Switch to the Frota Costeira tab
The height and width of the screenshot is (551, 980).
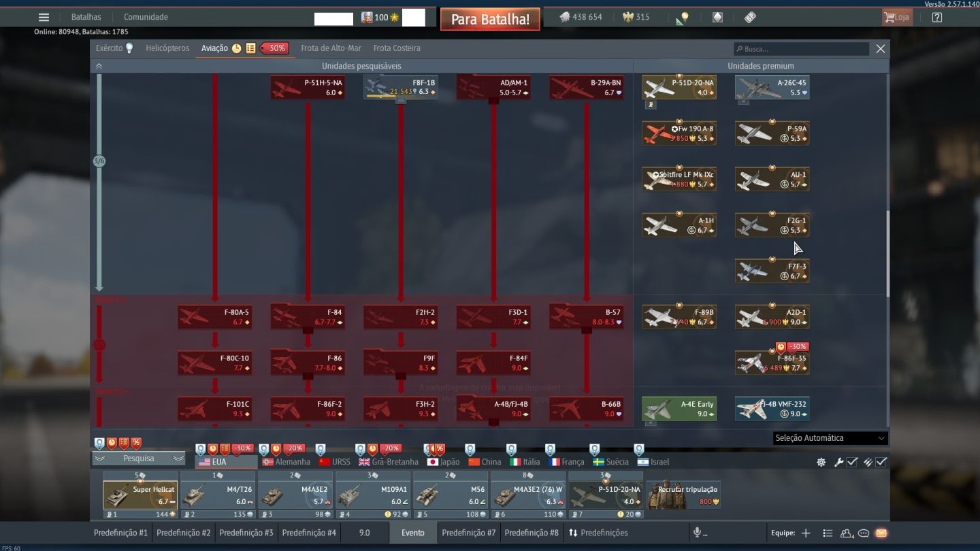coord(397,48)
